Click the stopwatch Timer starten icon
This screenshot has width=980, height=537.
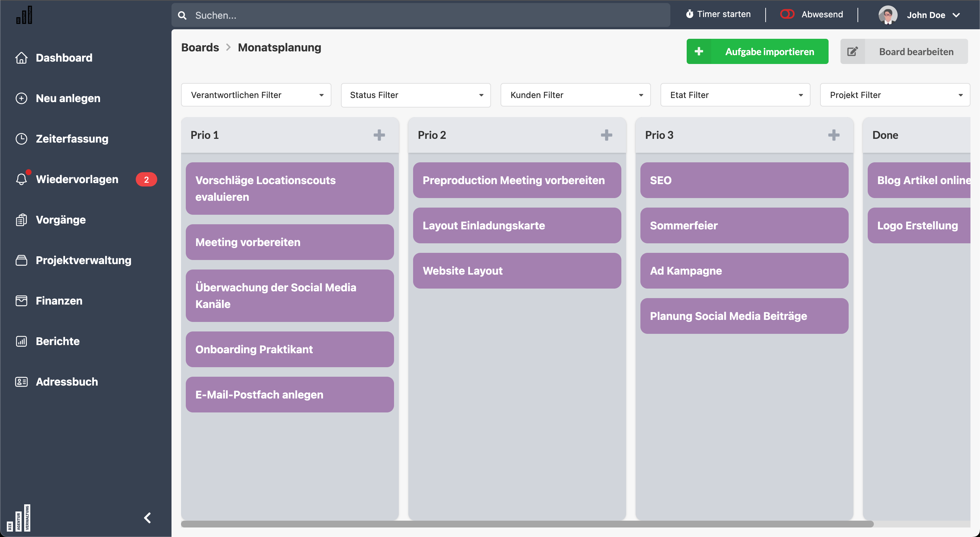tap(689, 14)
